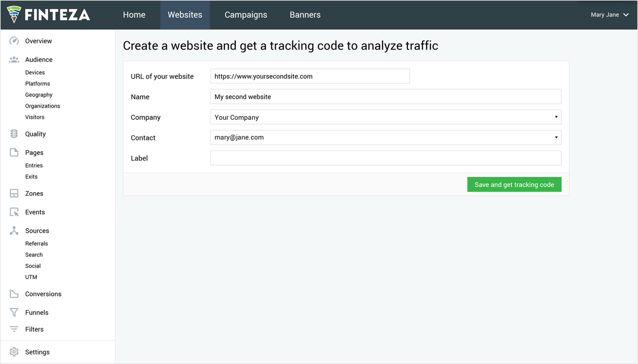Click the Websites navigation tab
The width and height of the screenshot is (638, 364).
coord(185,14)
